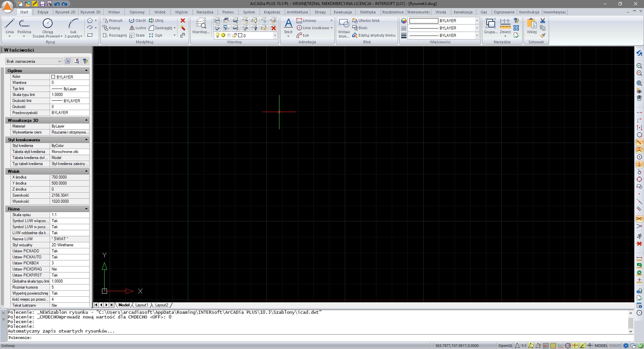644x349 pixels.
Task: Click the Obrót rotate button
Action: (x=138, y=20)
